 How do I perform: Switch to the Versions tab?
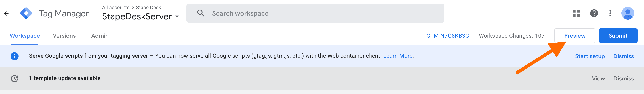[64, 36]
